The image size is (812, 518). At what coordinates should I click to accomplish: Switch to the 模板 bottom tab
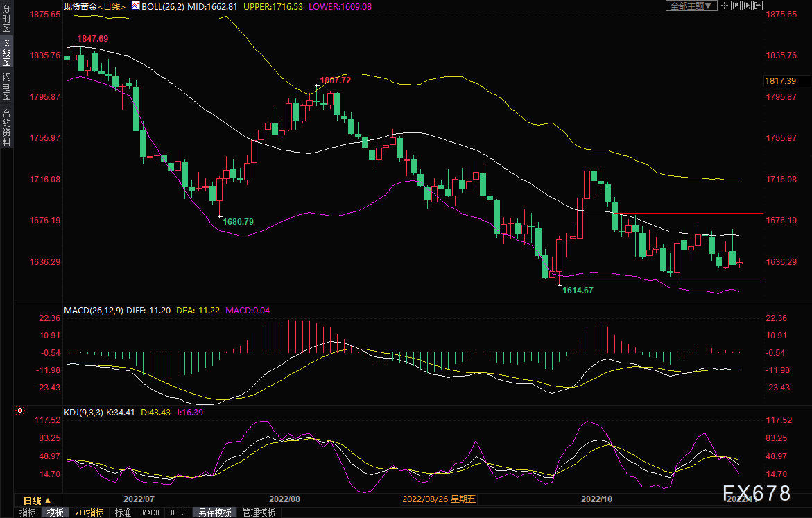tap(55, 512)
